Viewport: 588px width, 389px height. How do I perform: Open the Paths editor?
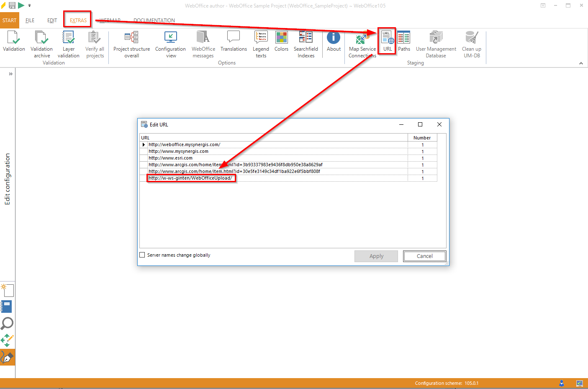[403, 42]
